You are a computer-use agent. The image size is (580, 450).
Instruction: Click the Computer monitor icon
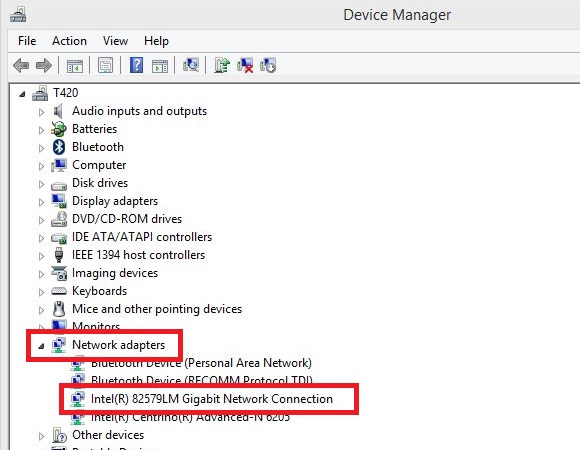(x=59, y=165)
